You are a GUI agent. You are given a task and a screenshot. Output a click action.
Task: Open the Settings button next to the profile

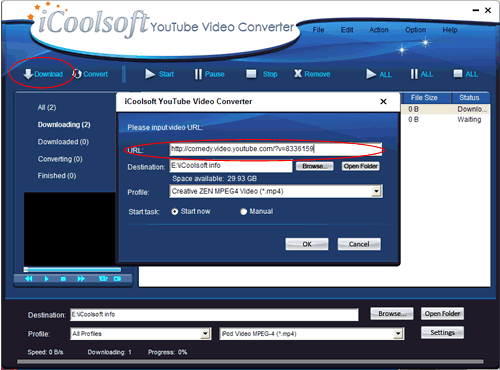442,333
